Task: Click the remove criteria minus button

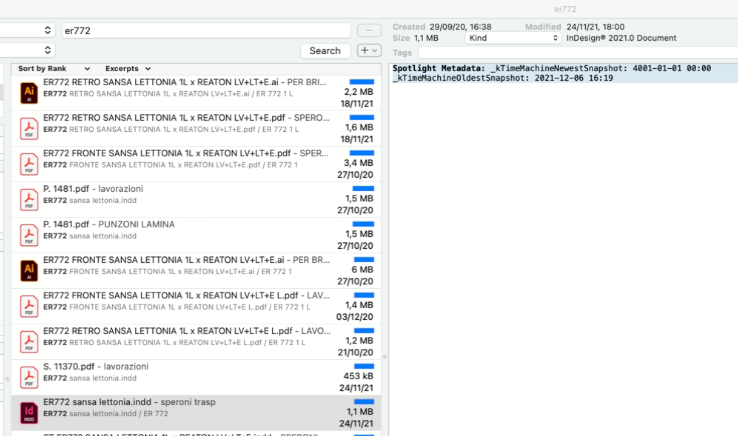Action: (x=368, y=31)
